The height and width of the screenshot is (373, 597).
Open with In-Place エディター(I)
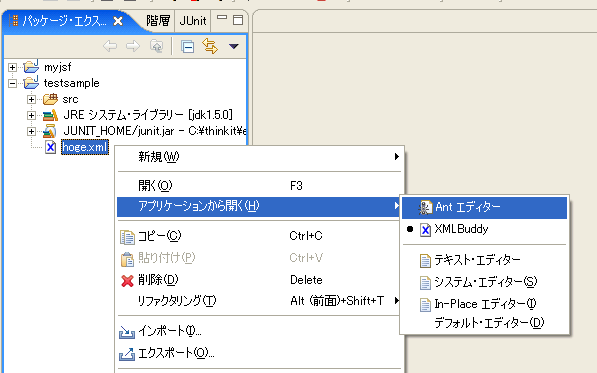[x=484, y=304]
